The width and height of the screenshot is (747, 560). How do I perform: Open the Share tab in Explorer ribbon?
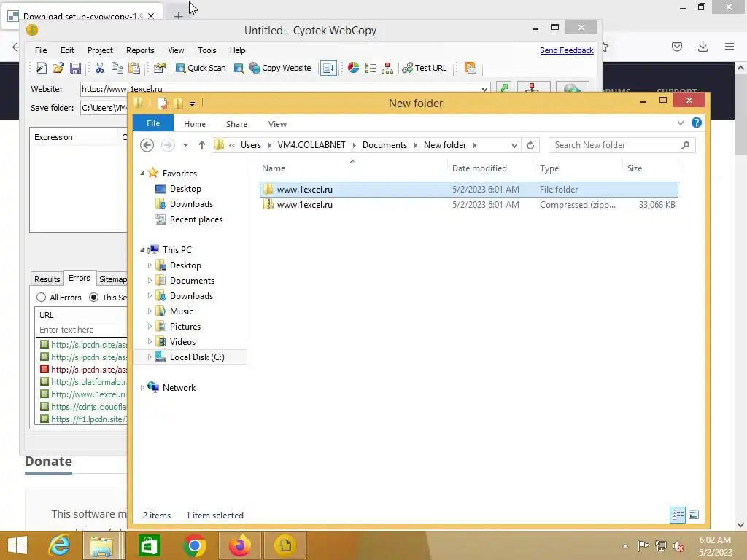[236, 124]
